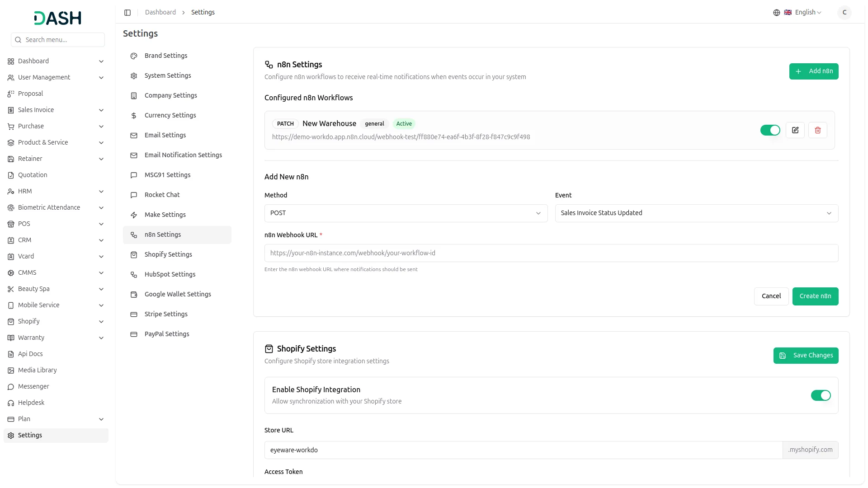Toggle the sidebar collapse icon
Screen dimensions: 868x488
coord(127,13)
